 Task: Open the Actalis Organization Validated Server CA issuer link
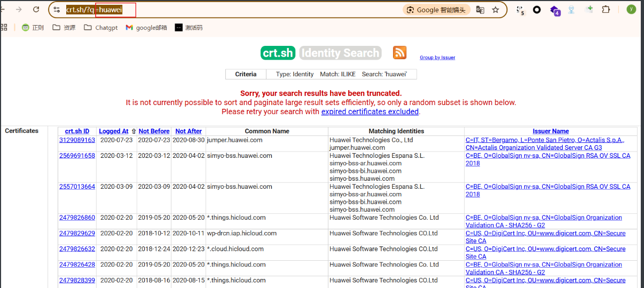(545, 144)
